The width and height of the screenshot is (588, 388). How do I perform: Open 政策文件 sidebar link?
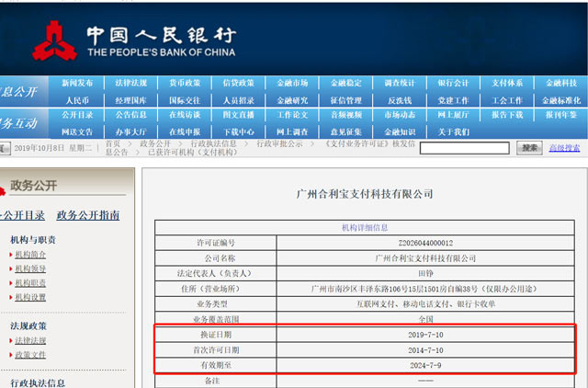pyautogui.click(x=30, y=355)
